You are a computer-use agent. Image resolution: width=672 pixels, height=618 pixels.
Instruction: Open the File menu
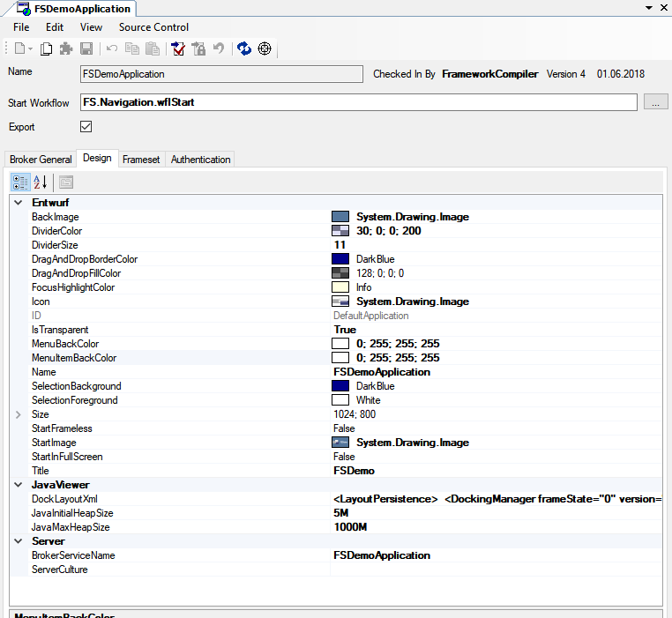point(21,27)
